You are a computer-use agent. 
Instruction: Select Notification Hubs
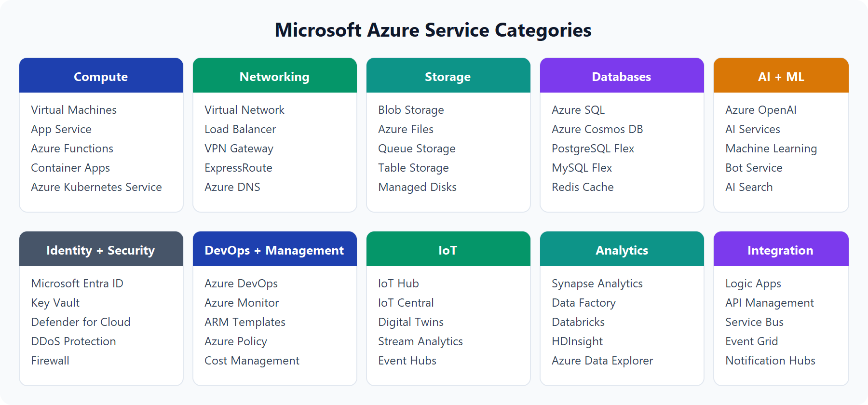click(x=770, y=361)
